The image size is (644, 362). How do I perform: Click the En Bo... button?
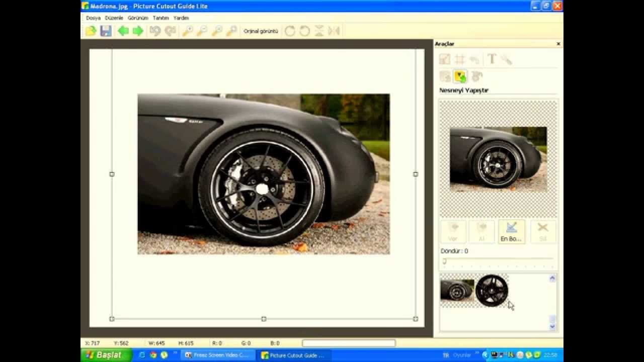[512, 232]
